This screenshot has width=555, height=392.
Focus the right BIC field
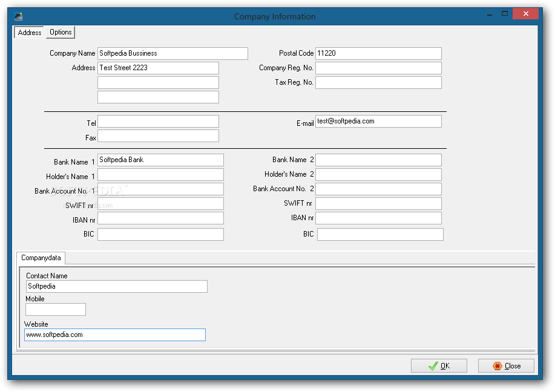tap(380, 234)
